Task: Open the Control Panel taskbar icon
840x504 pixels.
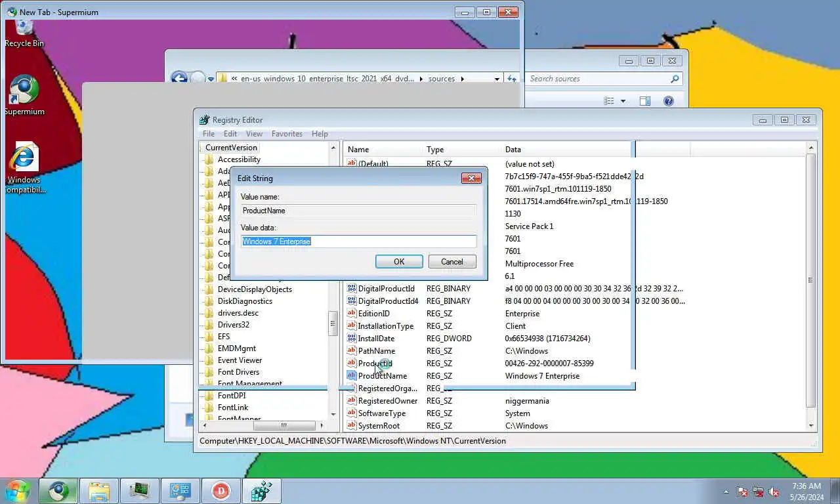Action: pyautogui.click(x=180, y=491)
